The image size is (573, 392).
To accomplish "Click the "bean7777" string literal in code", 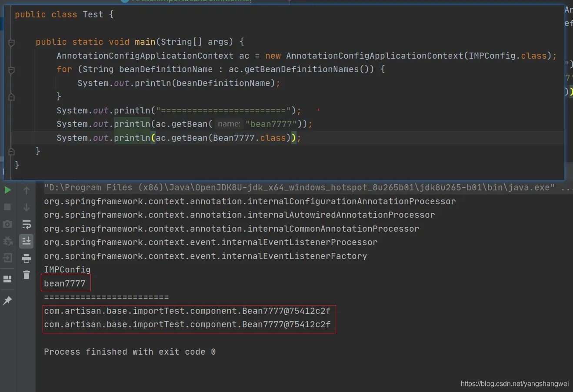I will pyautogui.click(x=271, y=124).
